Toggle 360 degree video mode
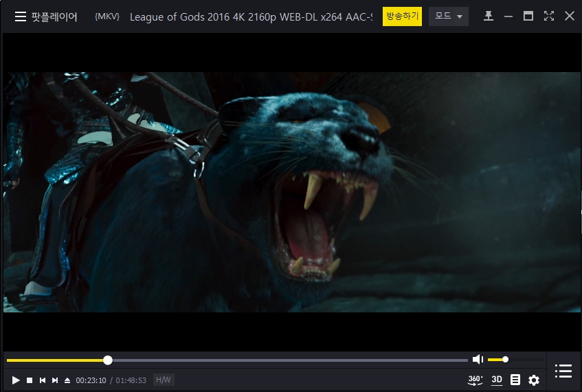 click(x=475, y=380)
